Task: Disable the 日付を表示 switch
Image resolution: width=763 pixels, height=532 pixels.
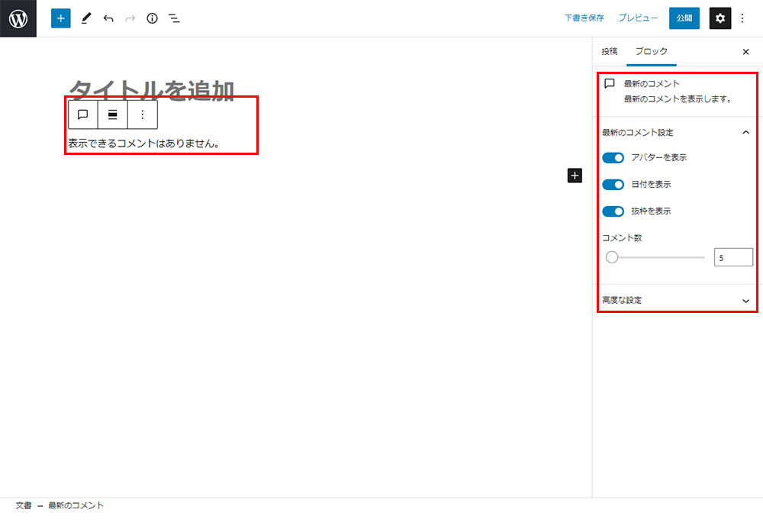Action: pyautogui.click(x=613, y=185)
